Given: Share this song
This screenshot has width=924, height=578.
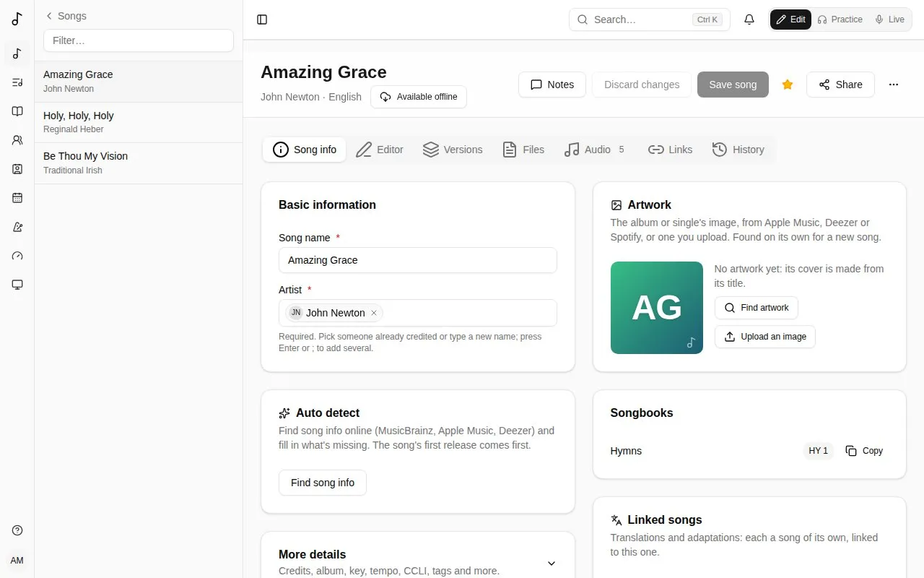Looking at the screenshot, I should pos(840,85).
